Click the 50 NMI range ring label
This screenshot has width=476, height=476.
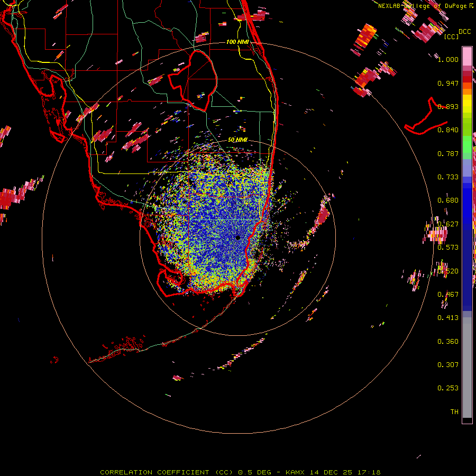237,140
